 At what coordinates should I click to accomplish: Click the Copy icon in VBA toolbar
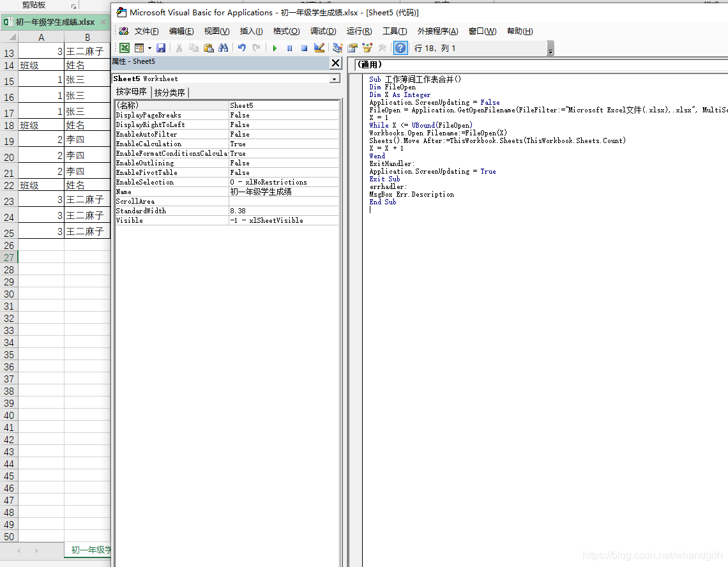click(x=194, y=48)
